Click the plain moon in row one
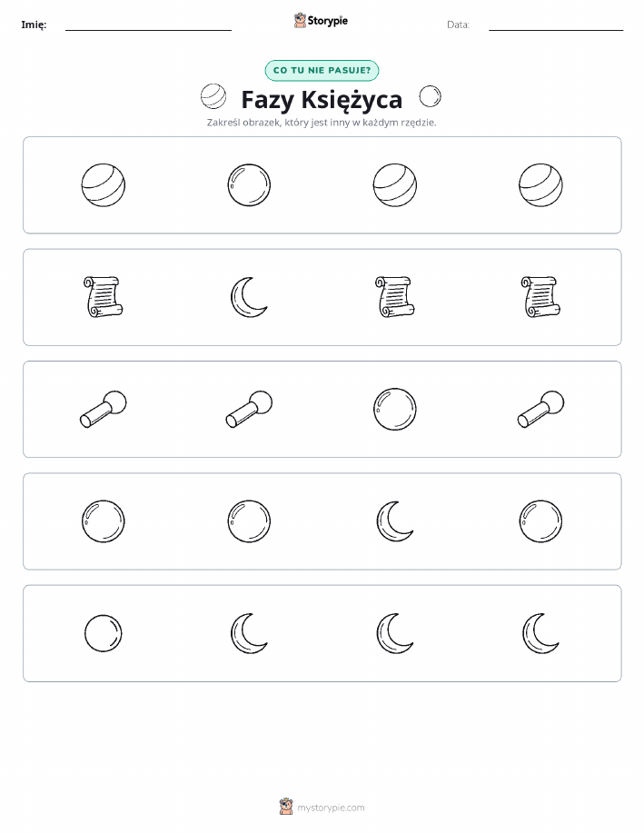 (249, 185)
